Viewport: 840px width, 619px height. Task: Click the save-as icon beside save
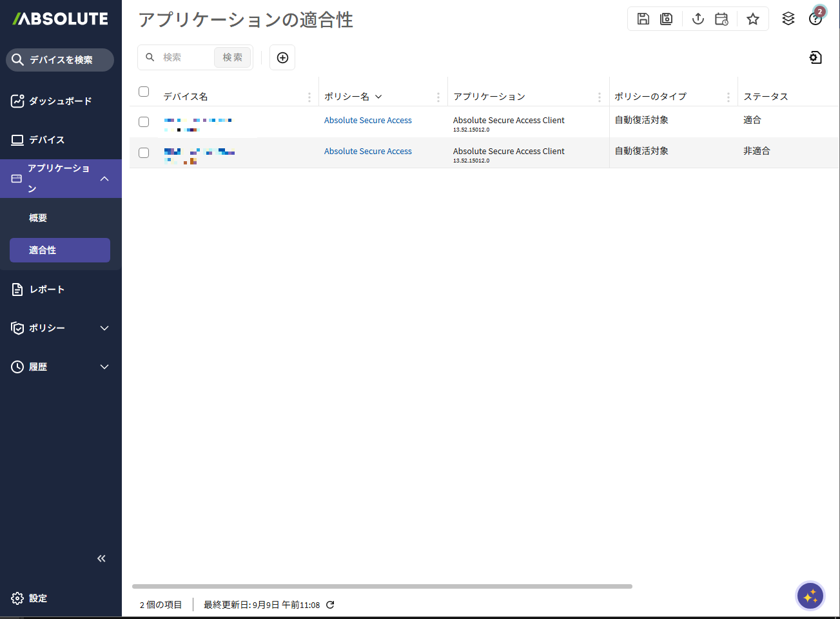[x=666, y=19]
